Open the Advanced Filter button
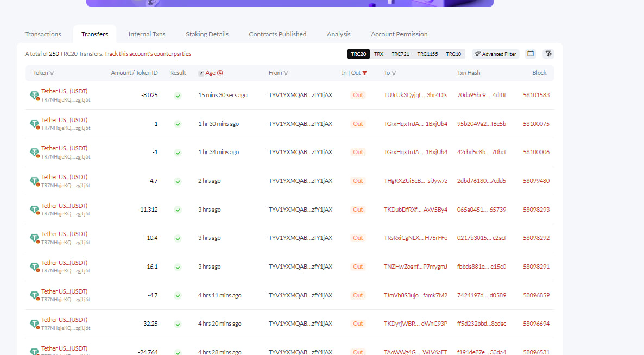Image resolution: width=644 pixels, height=355 pixels. 495,54
